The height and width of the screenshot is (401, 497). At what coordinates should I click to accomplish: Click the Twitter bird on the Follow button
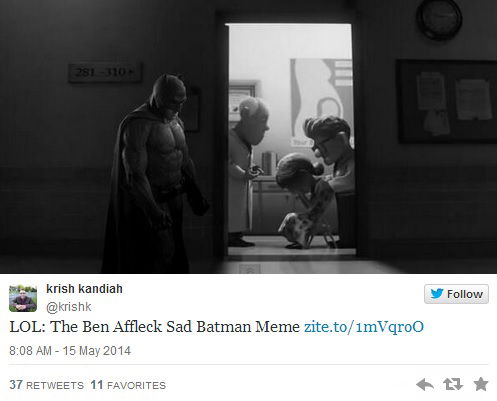point(436,294)
